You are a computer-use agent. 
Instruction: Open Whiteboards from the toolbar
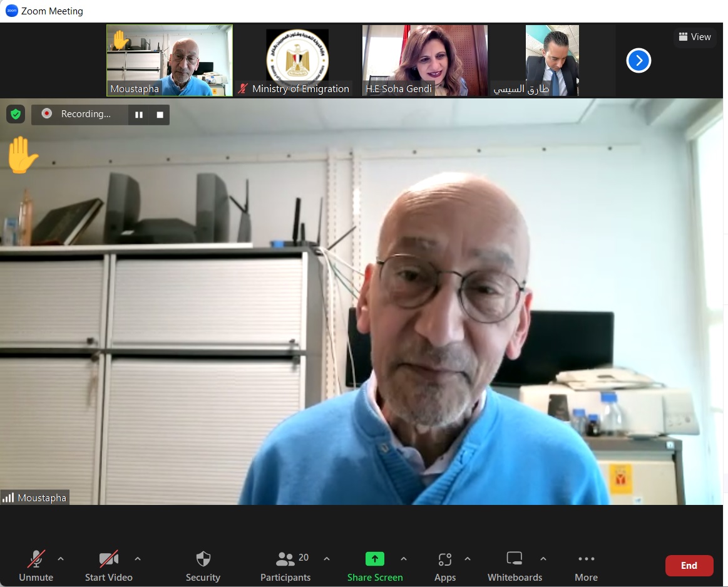coord(515,559)
